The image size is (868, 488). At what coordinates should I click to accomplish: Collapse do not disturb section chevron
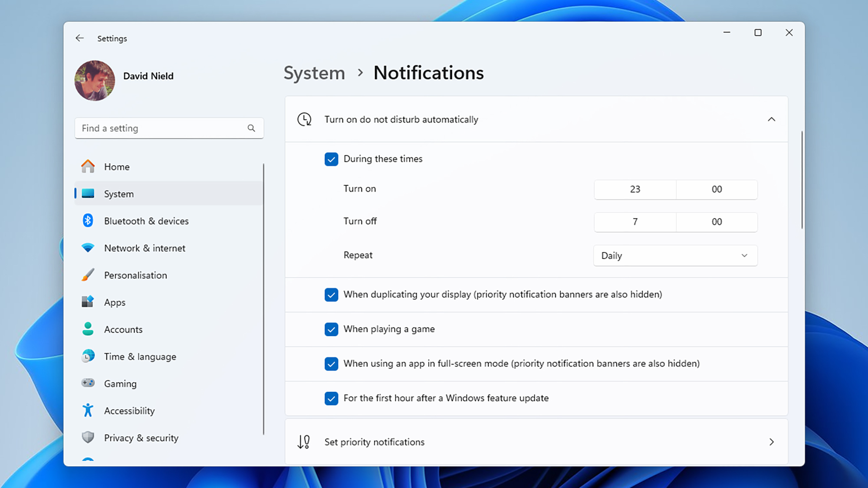[x=771, y=119]
